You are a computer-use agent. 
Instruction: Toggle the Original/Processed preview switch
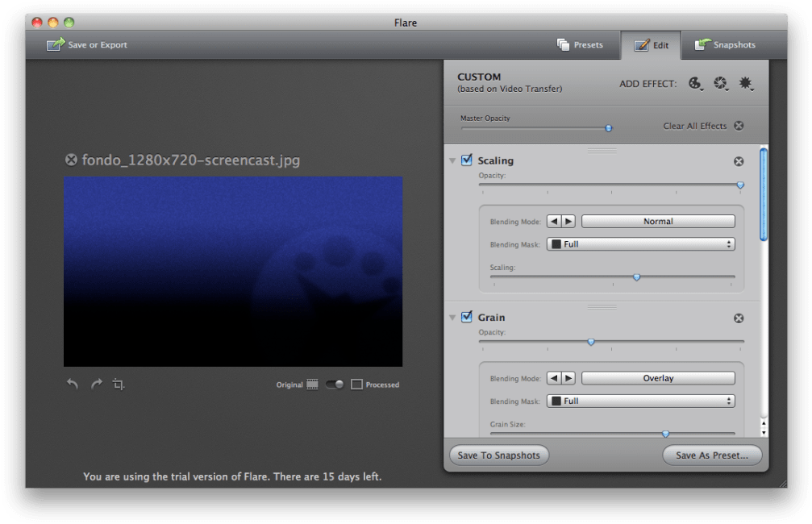coord(334,385)
